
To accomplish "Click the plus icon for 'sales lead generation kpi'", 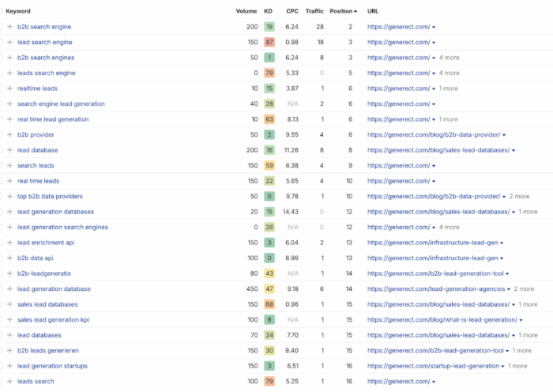I will (9, 319).
